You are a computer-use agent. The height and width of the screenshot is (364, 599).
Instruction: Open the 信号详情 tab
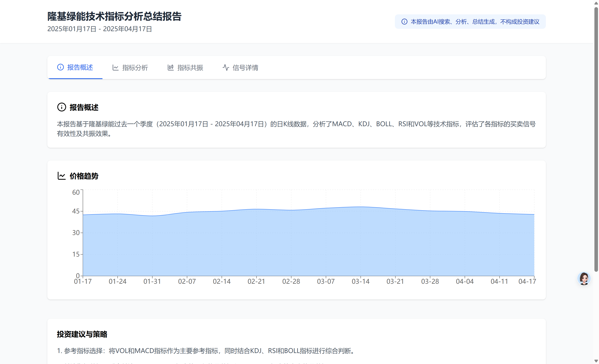tap(245, 67)
